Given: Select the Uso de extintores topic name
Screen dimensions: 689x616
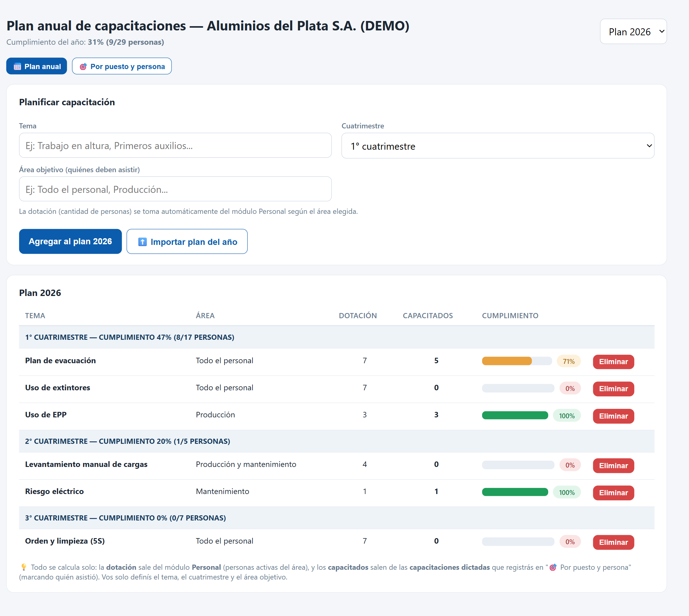Looking at the screenshot, I should (x=57, y=388).
